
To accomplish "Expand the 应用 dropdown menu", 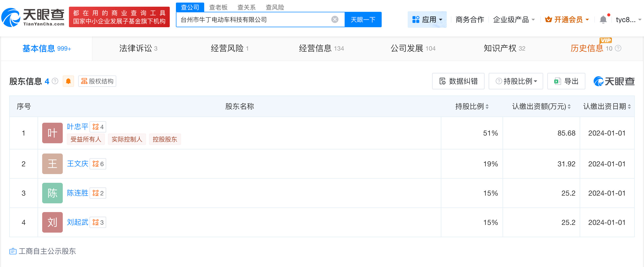I will point(427,20).
